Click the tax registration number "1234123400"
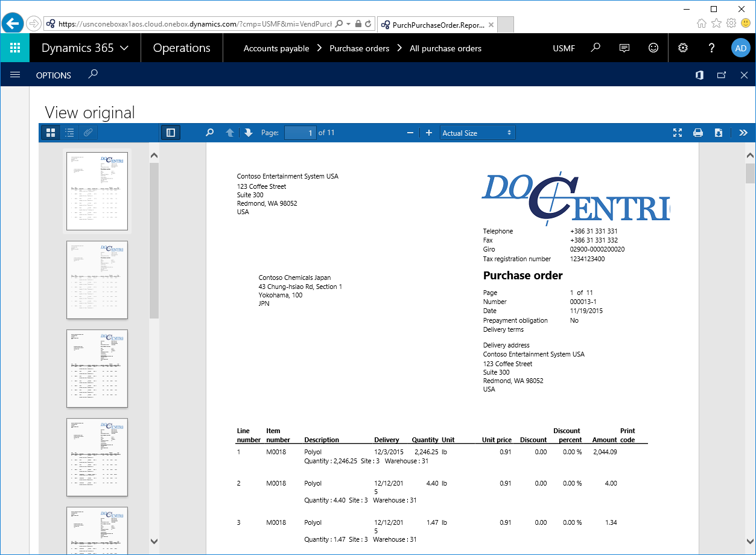The image size is (756, 555). (588, 259)
